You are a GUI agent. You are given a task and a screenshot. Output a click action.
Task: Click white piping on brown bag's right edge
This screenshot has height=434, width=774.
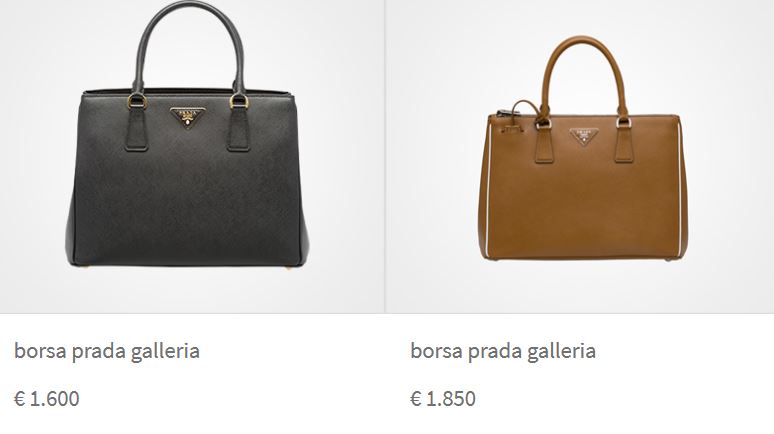[x=680, y=189]
